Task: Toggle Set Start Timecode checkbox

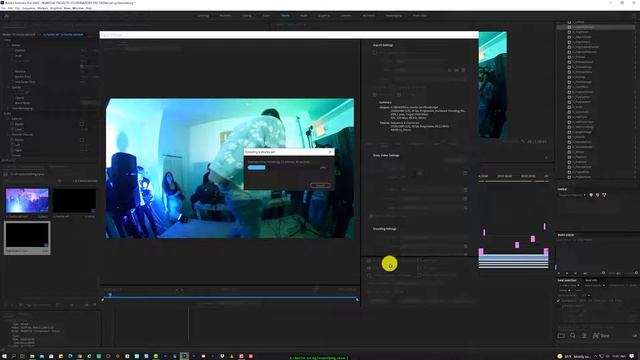Action: 369,276
